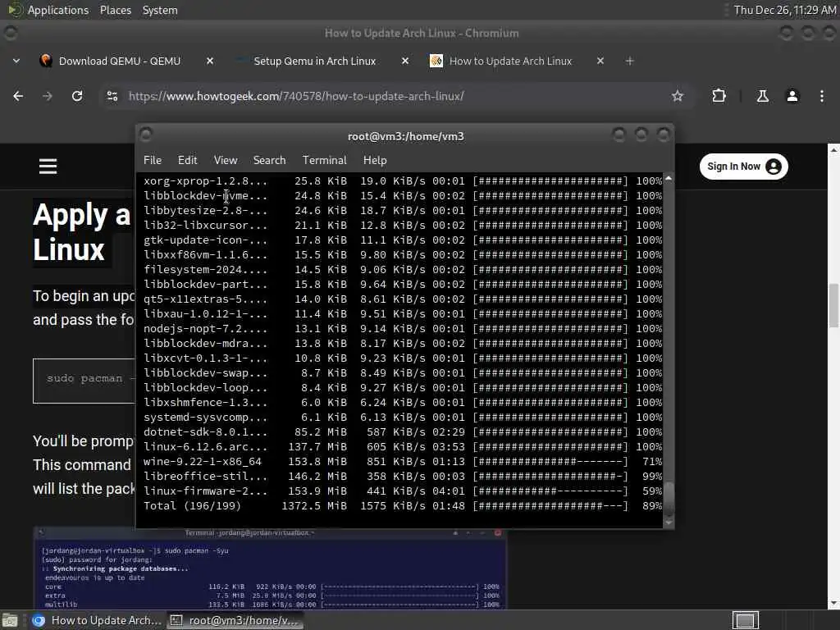Click the dotnet-sdk-8.0.1... line
This screenshot has width=840, height=630.
(x=402, y=431)
